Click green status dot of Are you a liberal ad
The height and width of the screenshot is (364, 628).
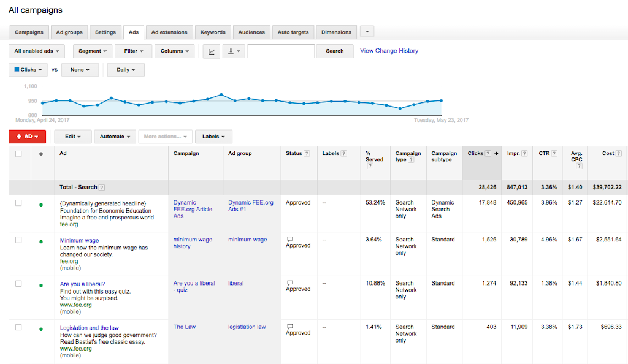click(41, 285)
